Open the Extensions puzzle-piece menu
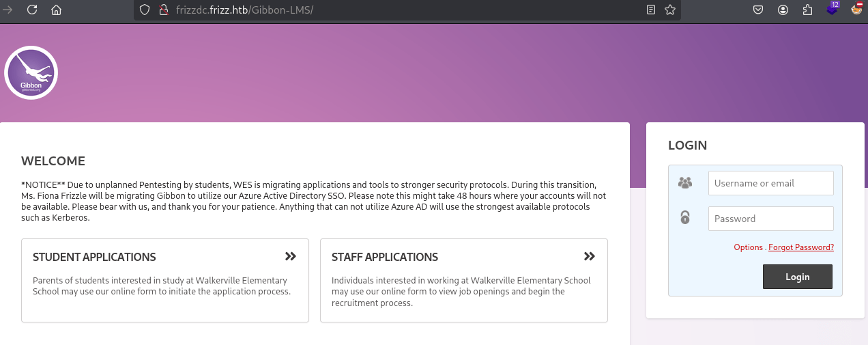The height and width of the screenshot is (345, 868). click(808, 10)
